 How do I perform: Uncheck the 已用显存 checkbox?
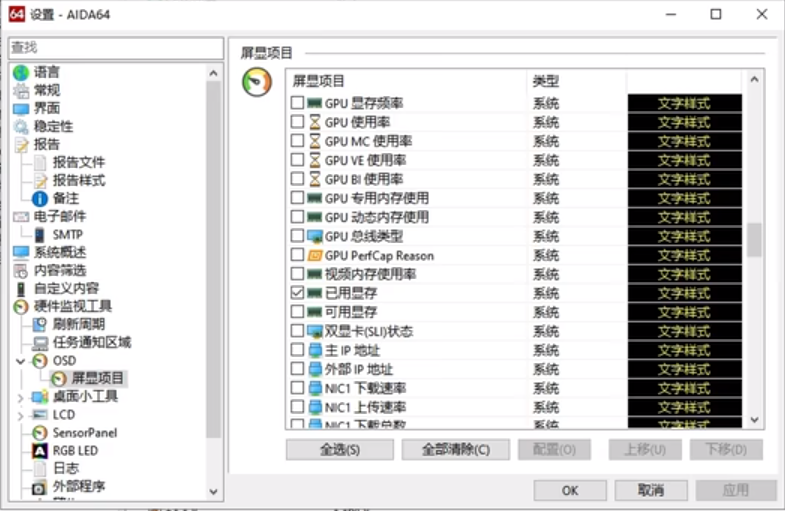click(297, 293)
